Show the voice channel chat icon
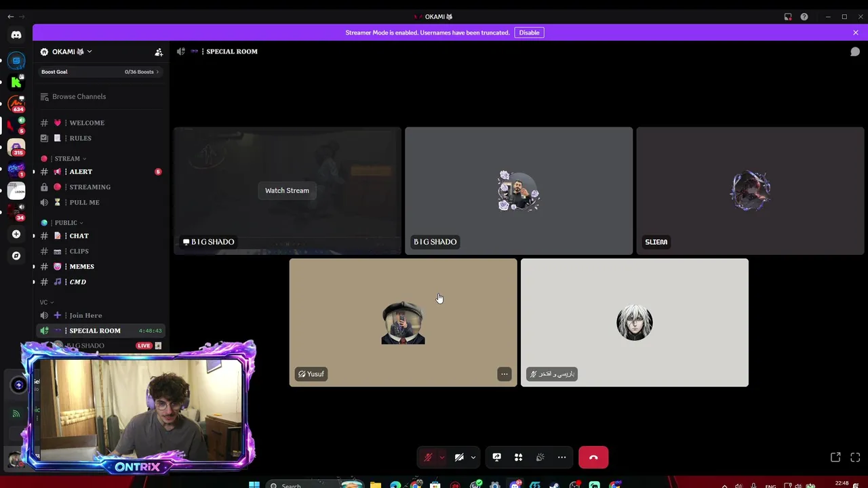Screen dimensions: 868x488 pyautogui.click(x=855, y=52)
